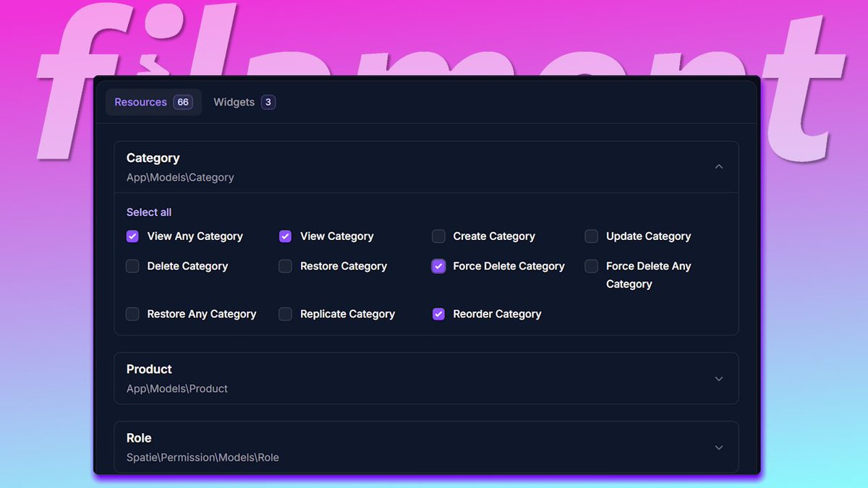This screenshot has height=488, width=868.
Task: Tick Force Delete Any Category checkbox
Action: click(592, 266)
